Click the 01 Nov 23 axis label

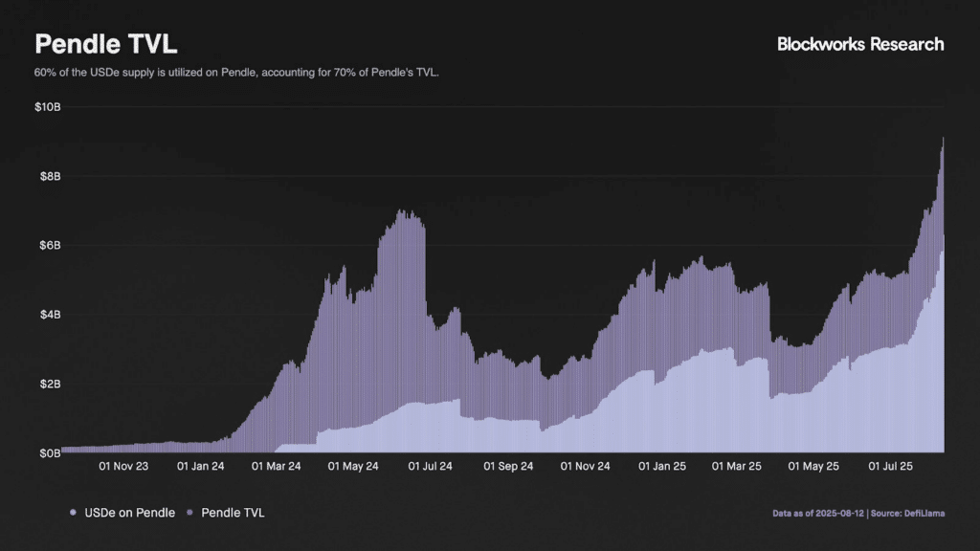[123, 466]
